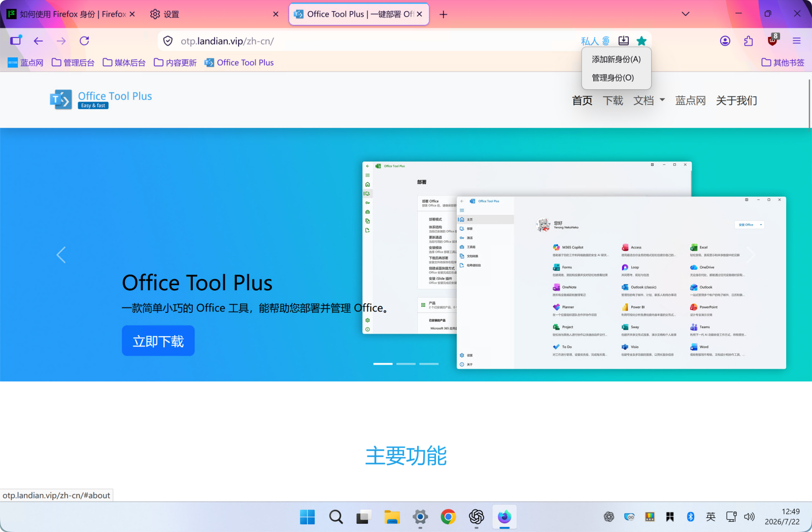This screenshot has width=812, height=532.
Task: Select the third carousel slide indicator
Action: coord(429,364)
